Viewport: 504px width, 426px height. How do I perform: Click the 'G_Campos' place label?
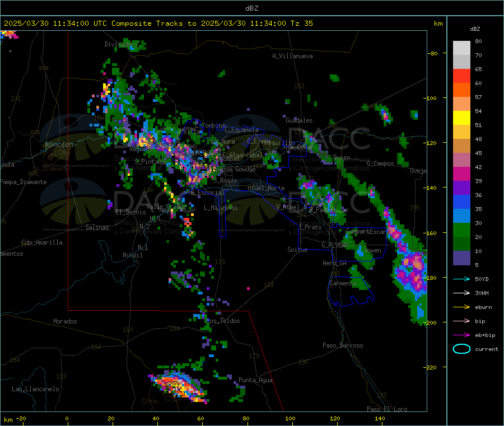pyautogui.click(x=381, y=163)
